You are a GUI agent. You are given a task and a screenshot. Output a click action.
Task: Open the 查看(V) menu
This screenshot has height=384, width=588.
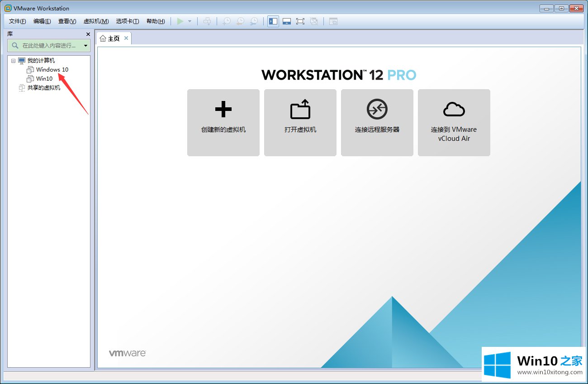tap(67, 21)
